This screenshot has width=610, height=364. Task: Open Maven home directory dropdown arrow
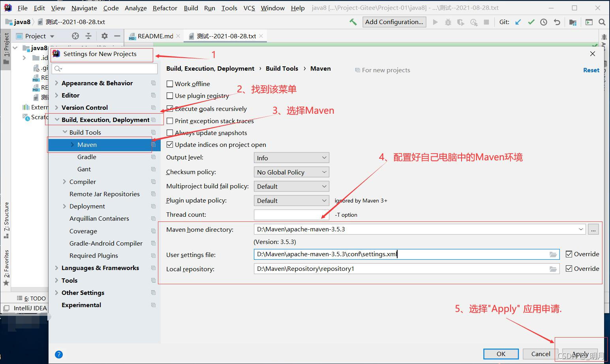[x=581, y=229]
